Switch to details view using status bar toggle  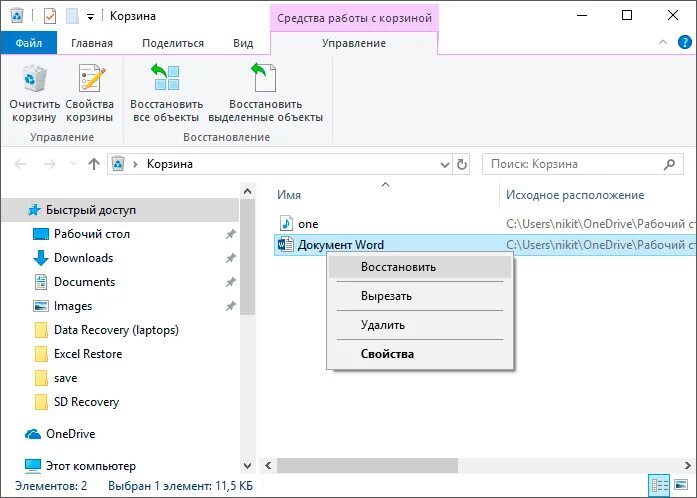click(x=660, y=486)
